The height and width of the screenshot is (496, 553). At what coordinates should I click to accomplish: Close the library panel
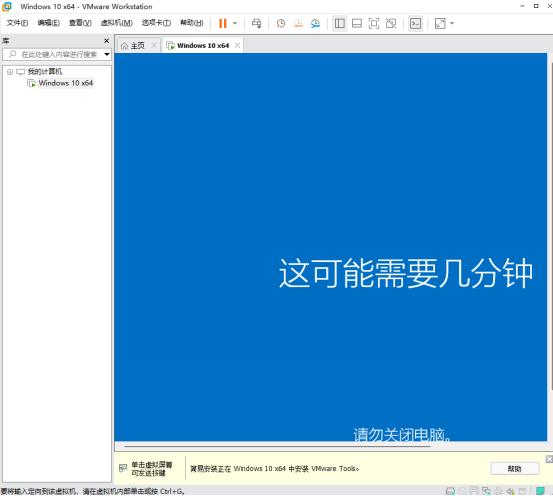[107, 41]
